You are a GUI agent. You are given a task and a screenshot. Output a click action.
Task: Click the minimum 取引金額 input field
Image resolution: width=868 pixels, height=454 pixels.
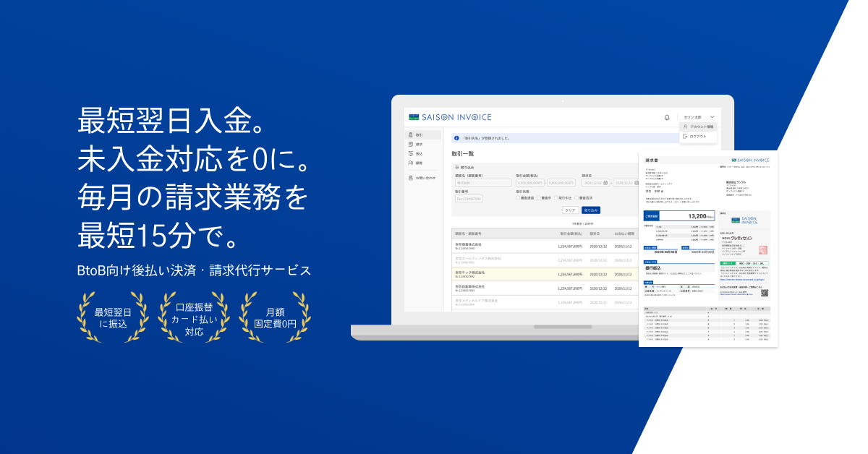530,183
